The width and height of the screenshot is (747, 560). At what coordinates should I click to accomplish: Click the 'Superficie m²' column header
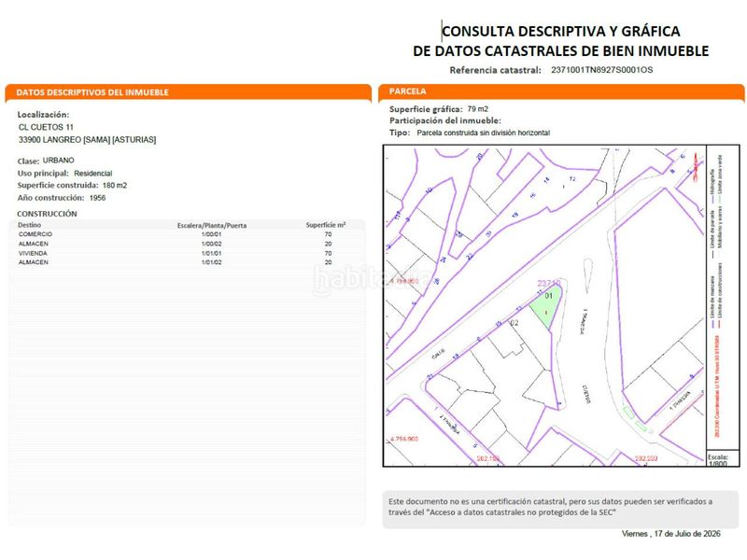pos(326,225)
